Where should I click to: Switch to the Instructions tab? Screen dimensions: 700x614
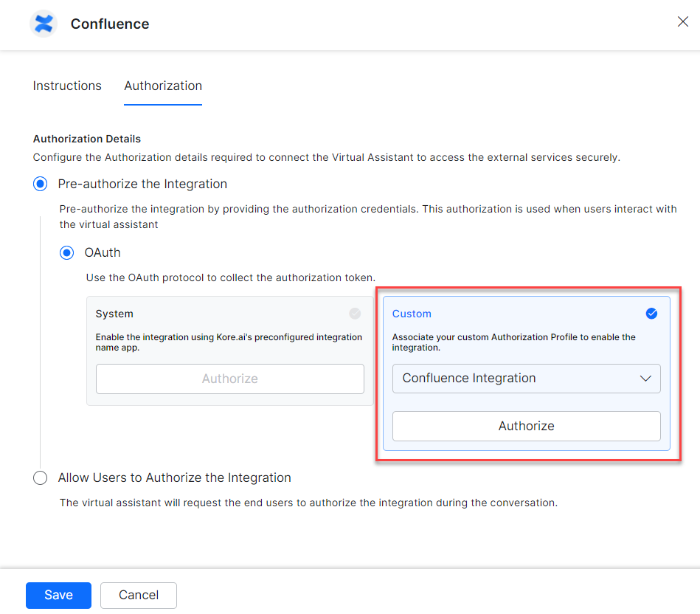(67, 86)
